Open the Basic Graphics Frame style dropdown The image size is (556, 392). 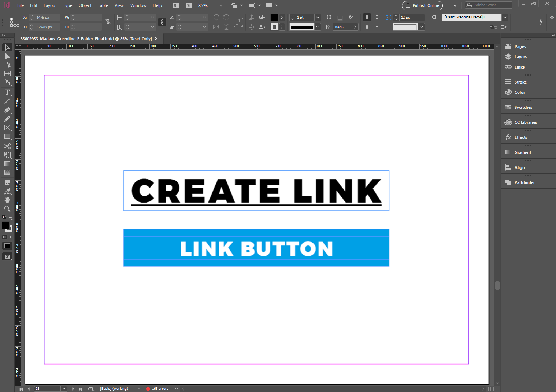pos(505,17)
